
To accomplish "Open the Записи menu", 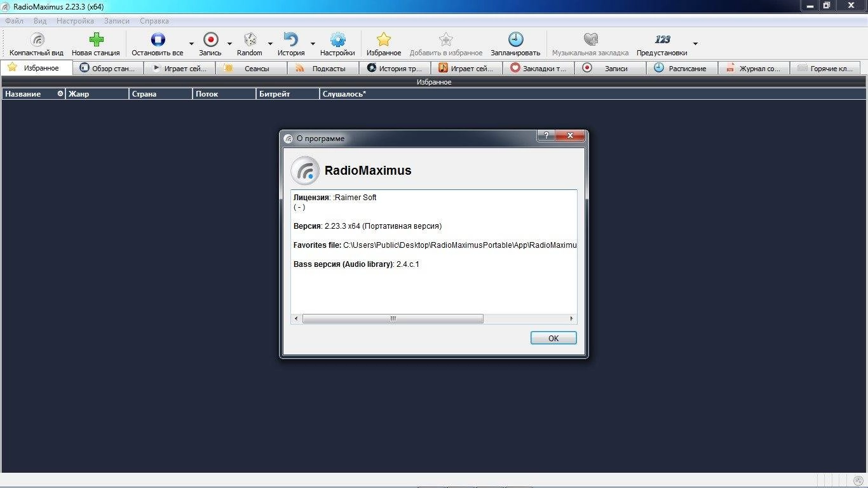I will coord(117,21).
